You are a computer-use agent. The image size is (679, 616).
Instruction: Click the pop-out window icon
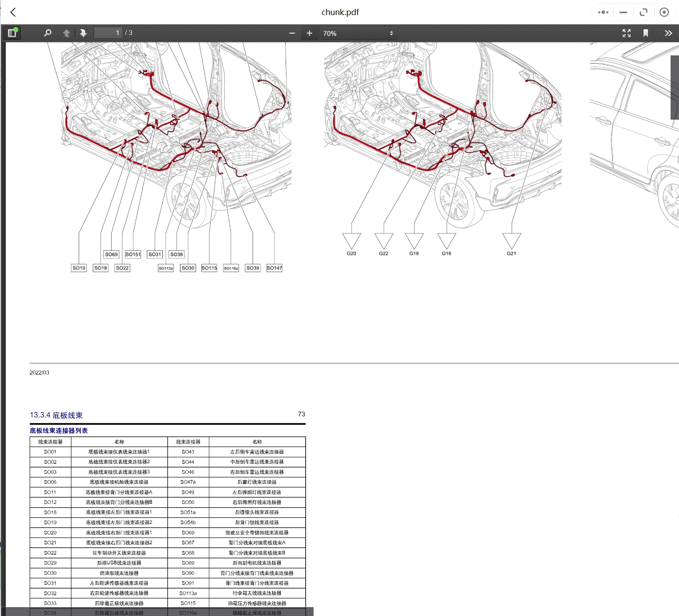point(644,12)
